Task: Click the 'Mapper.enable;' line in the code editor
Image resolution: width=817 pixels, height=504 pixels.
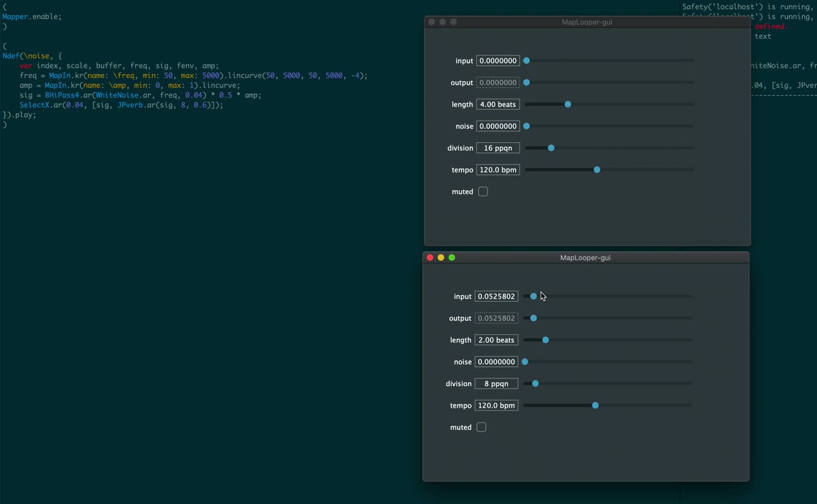Action: click(x=32, y=17)
